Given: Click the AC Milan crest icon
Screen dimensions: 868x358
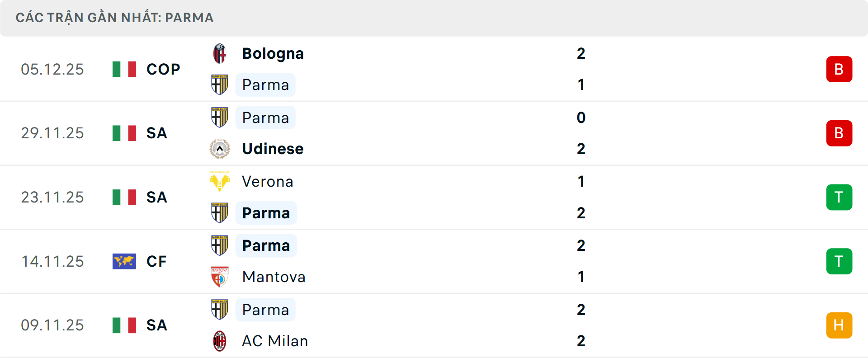Looking at the screenshot, I should click(x=220, y=341).
